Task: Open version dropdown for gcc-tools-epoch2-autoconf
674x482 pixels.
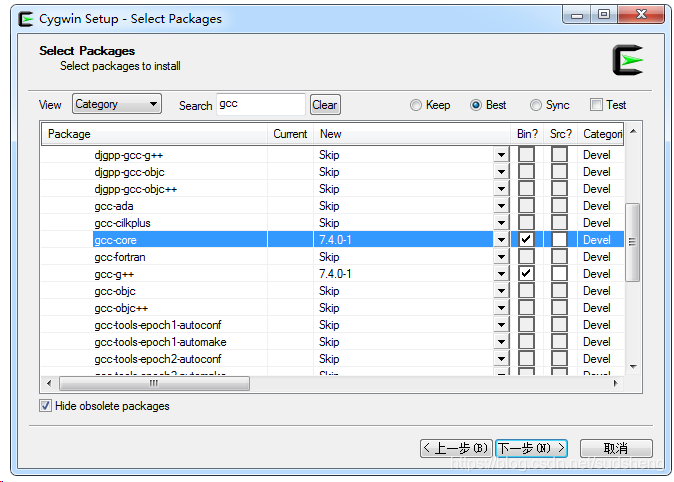Action: click(501, 359)
